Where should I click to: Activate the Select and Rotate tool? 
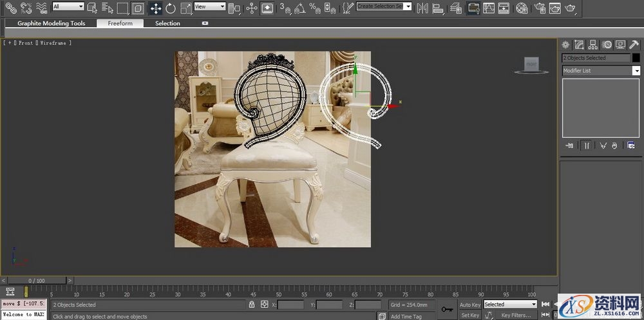click(x=171, y=8)
